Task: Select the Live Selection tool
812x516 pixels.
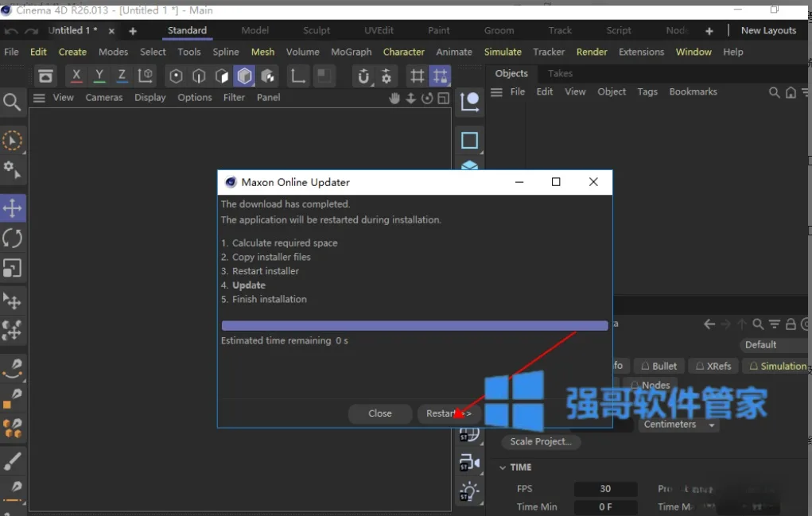Action: tap(13, 141)
